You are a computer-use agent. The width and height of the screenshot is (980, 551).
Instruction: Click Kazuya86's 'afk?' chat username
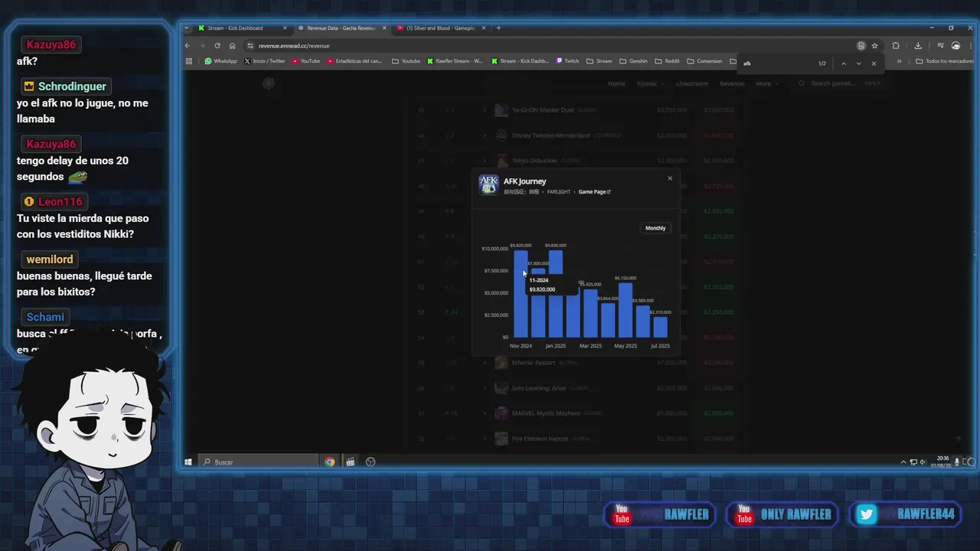pos(51,44)
